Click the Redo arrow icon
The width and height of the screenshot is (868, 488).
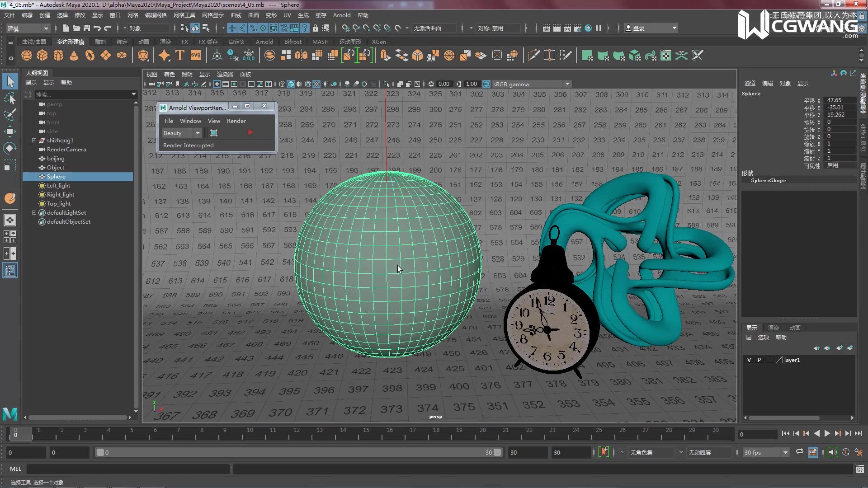point(108,28)
